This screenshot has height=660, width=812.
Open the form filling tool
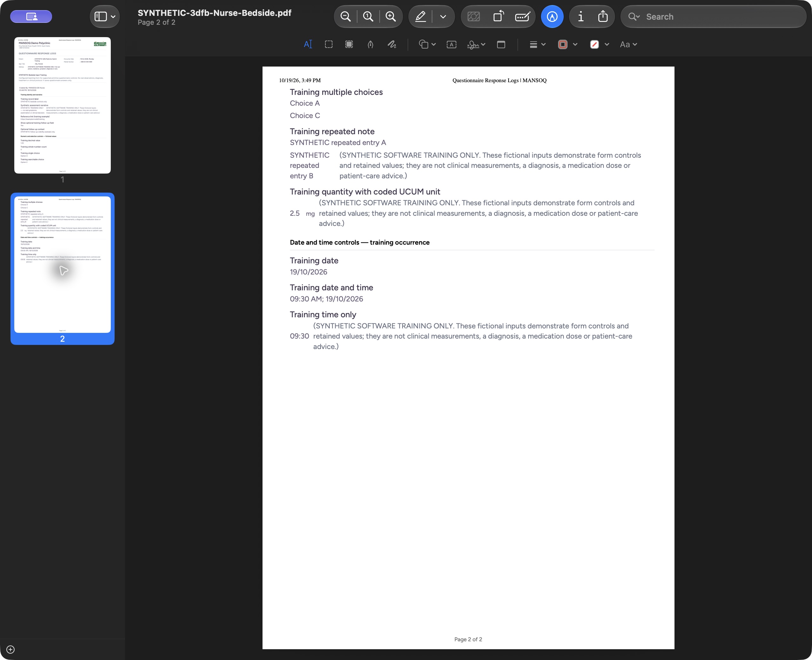pyautogui.click(x=522, y=17)
